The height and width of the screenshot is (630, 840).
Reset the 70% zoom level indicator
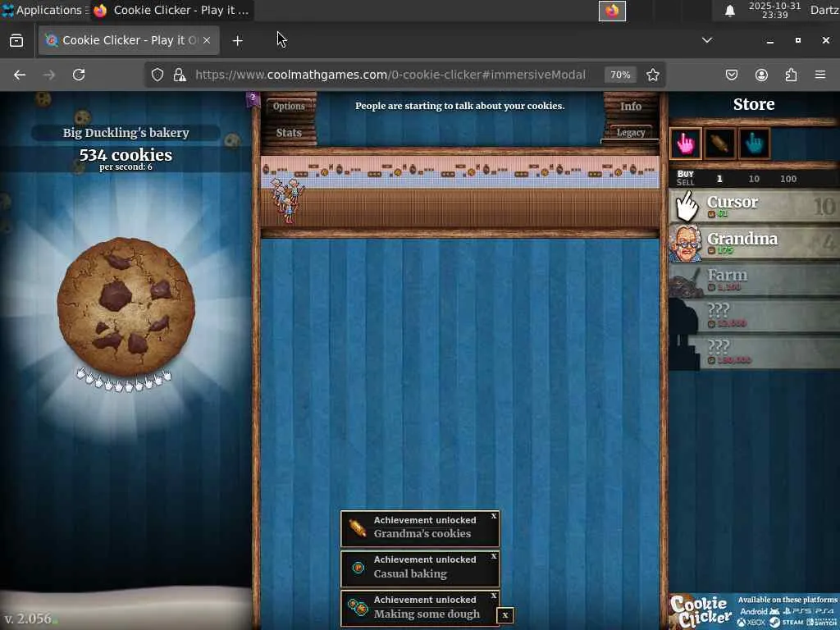(620, 75)
